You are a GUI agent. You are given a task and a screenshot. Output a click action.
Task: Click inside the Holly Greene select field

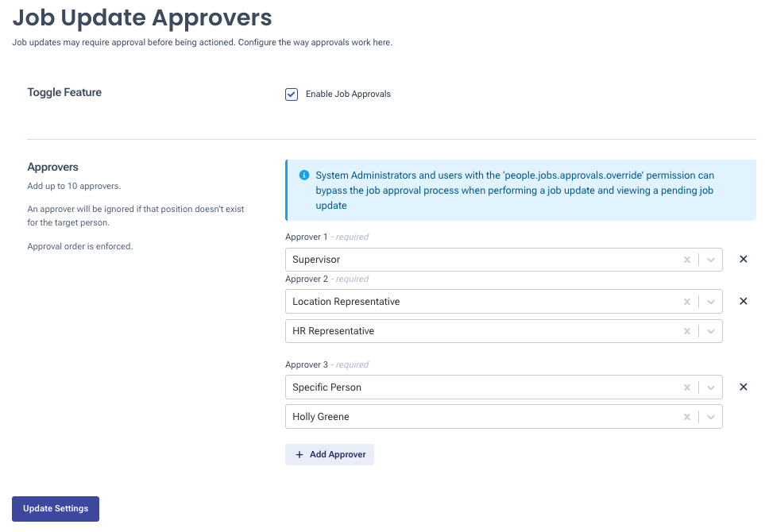(477, 417)
